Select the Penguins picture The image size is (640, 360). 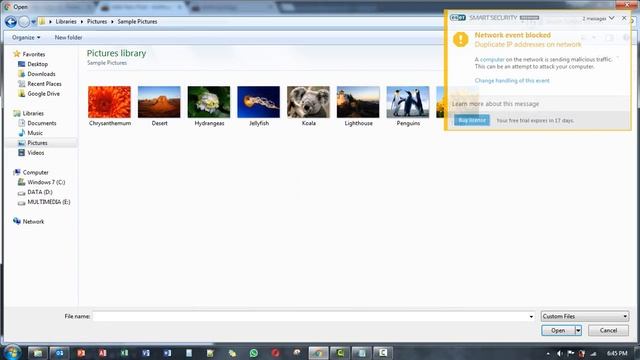coord(408,106)
